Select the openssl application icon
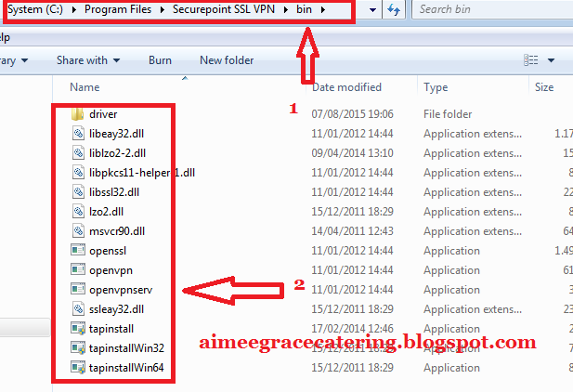This screenshot has width=573, height=392. [x=78, y=250]
